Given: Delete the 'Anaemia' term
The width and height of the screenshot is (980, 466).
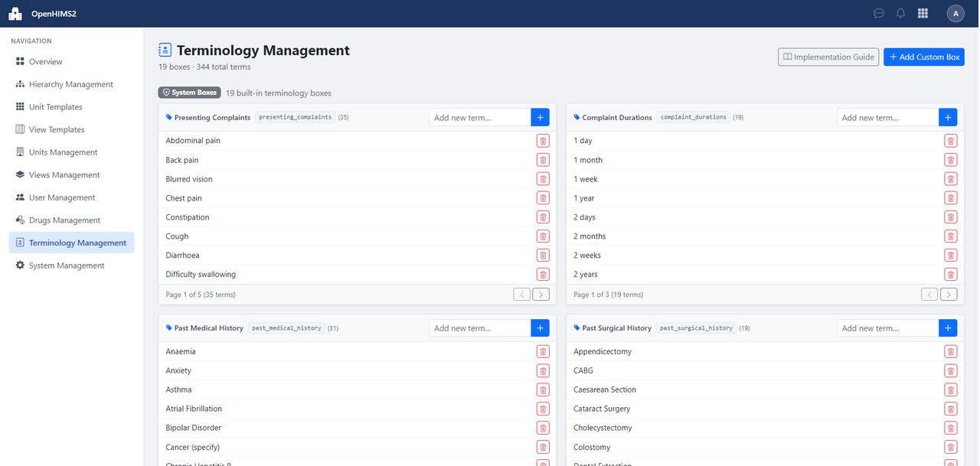Looking at the screenshot, I should (543, 352).
